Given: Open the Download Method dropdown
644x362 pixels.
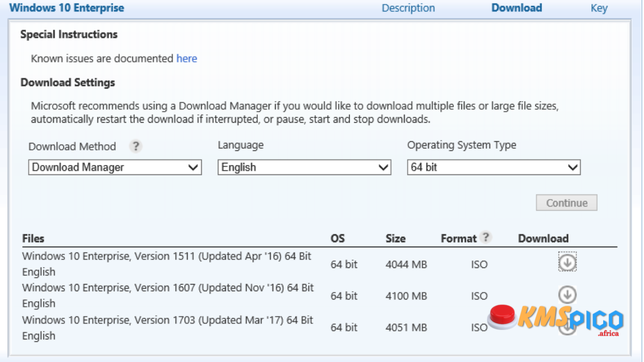Looking at the screenshot, I should coord(115,167).
